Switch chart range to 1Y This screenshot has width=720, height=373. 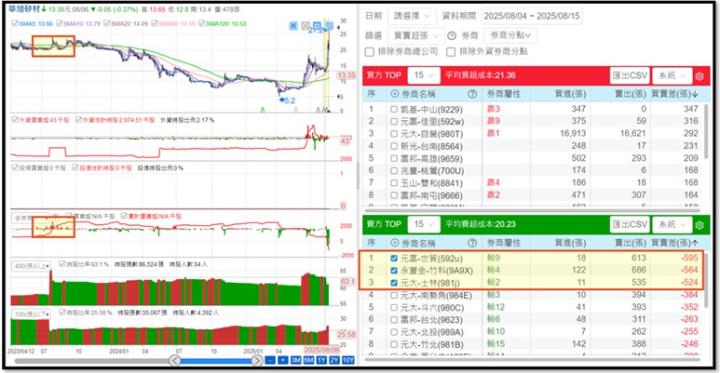coord(322,361)
